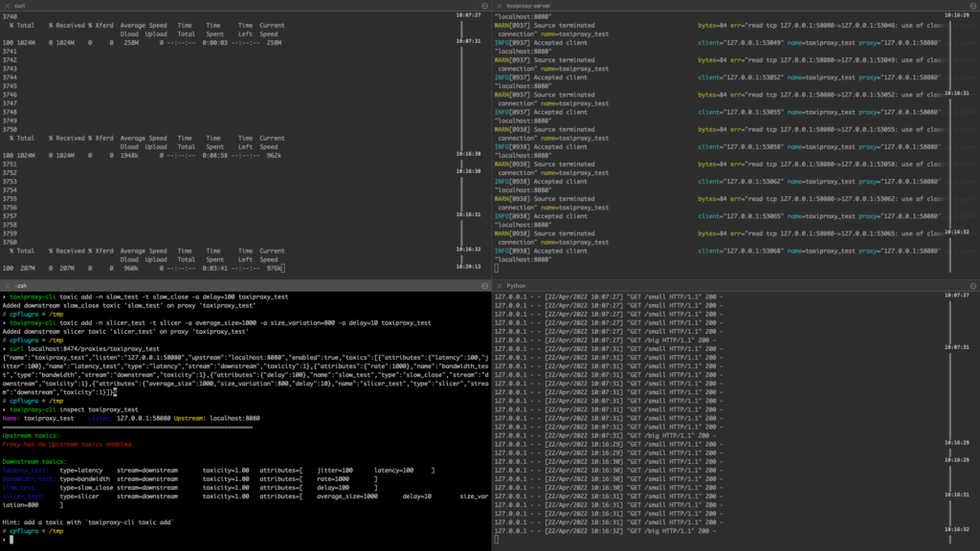Image resolution: width=980 pixels, height=551 pixels.
Task: Open the Python pane's options menu icon
Action: click(x=973, y=285)
